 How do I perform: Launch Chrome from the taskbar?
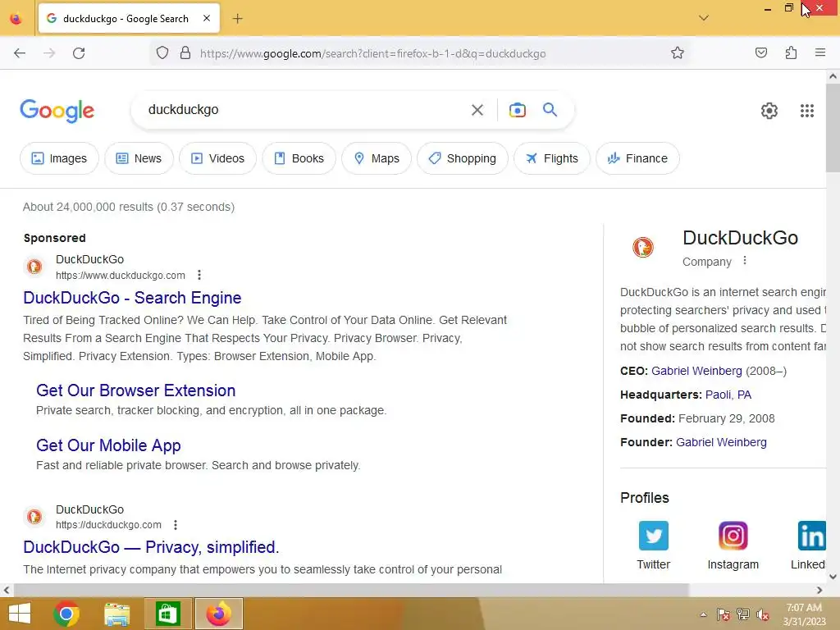click(66, 614)
